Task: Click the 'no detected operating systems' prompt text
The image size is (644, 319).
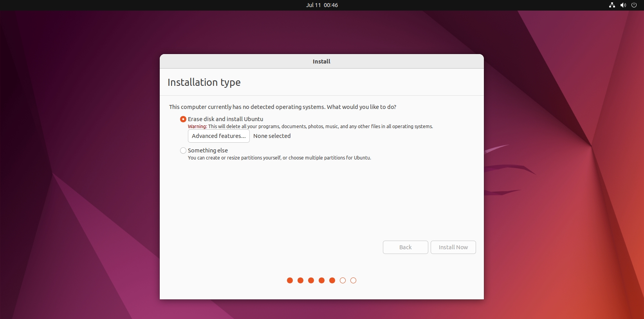Action: coord(283,107)
